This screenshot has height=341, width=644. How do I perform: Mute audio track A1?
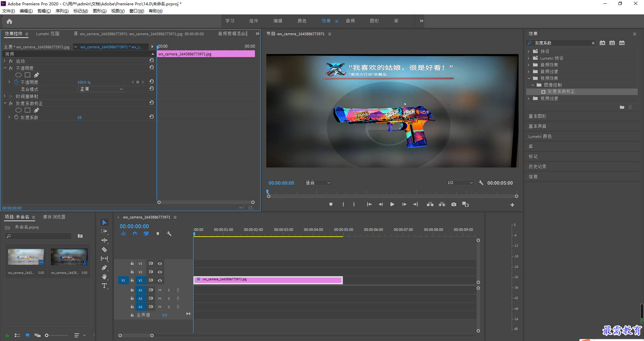click(x=160, y=290)
